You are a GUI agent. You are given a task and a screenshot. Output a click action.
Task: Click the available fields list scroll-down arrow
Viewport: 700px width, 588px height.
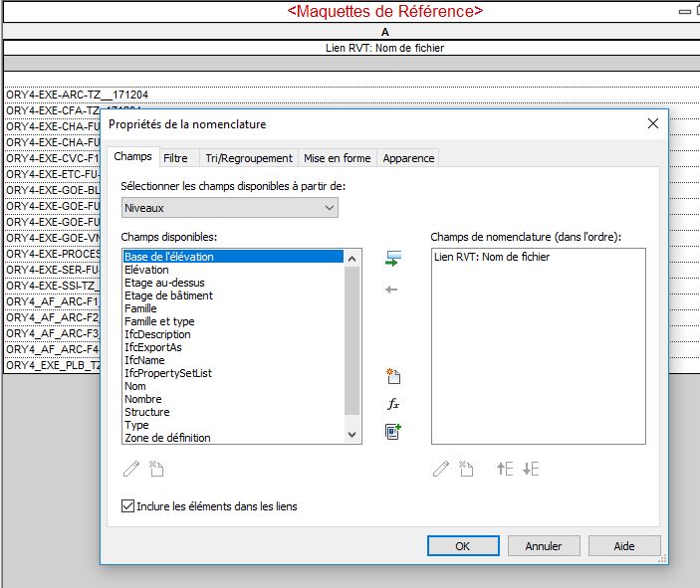pos(351,435)
